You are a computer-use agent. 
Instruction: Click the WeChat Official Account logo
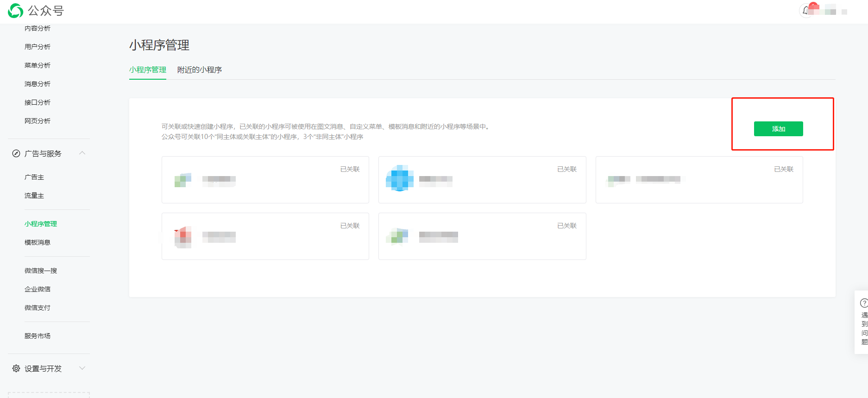point(16,11)
